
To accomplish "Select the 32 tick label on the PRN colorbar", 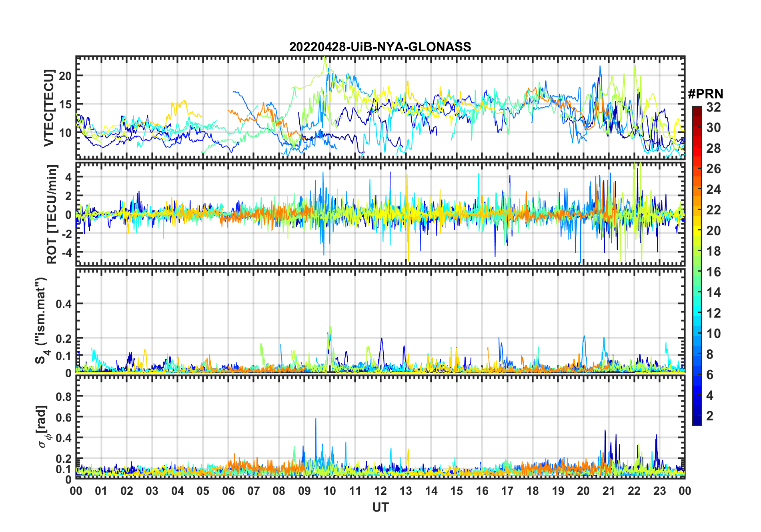I will [x=714, y=107].
